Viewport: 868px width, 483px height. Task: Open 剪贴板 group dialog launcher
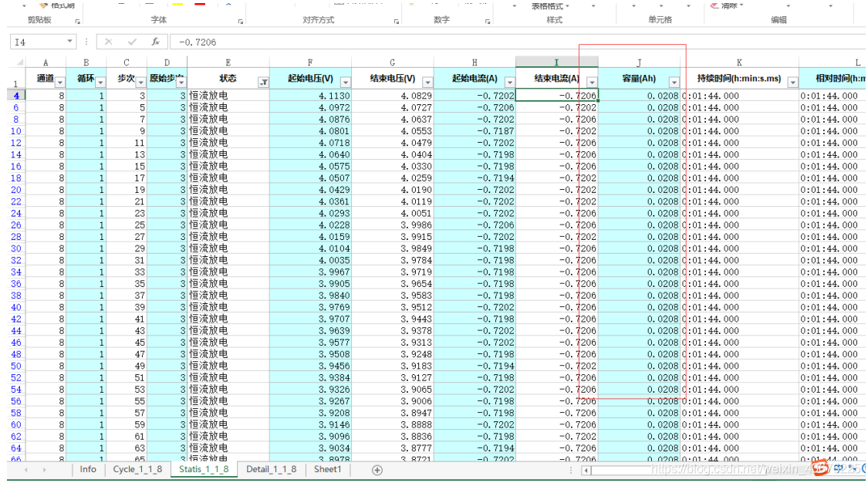tap(77, 22)
